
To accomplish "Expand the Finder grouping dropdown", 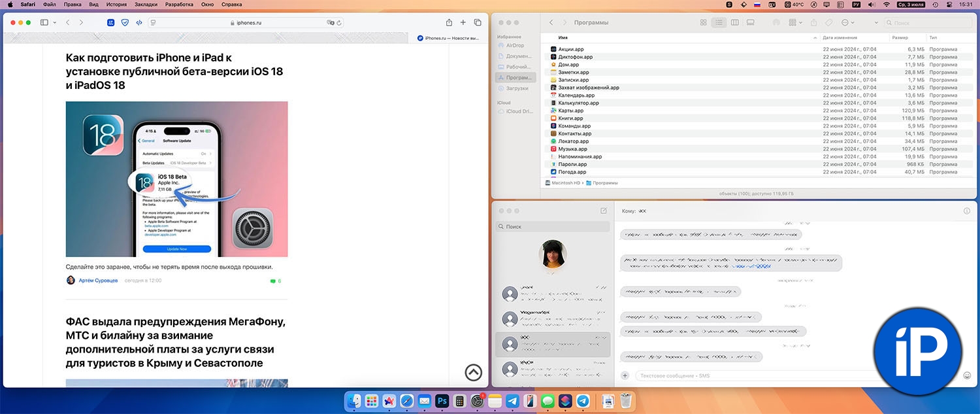I will coord(795,23).
